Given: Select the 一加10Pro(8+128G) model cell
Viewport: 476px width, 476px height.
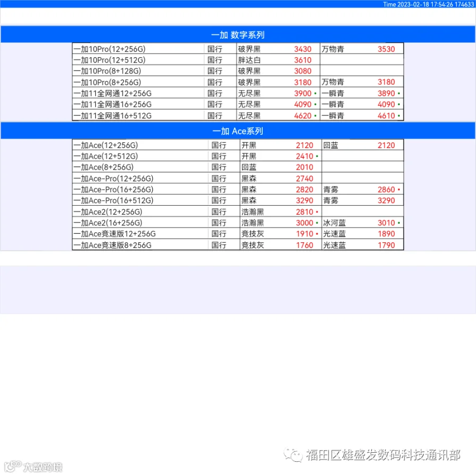Looking at the screenshot, I should tap(139, 71).
